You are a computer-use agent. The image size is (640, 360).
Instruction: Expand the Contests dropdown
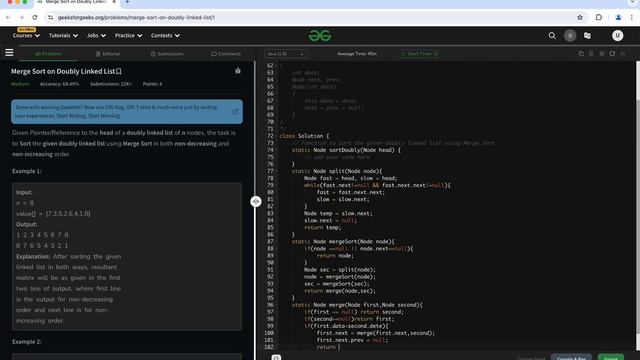165,36
